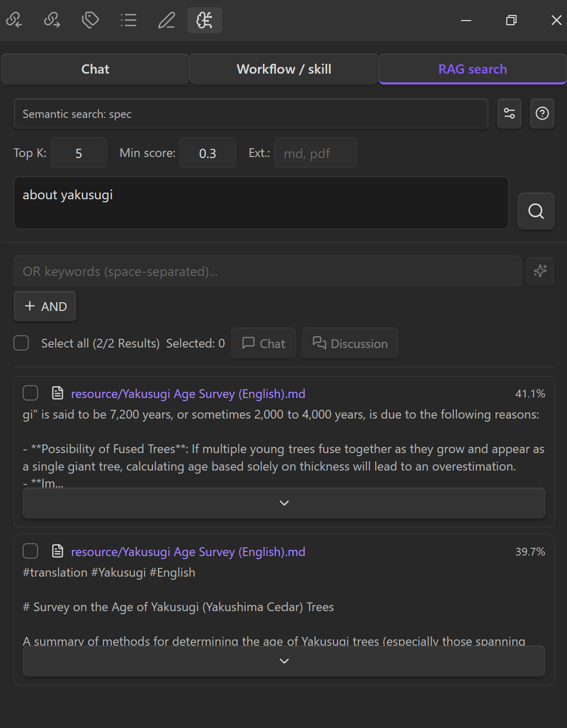Click the 41.1% score text

click(530, 394)
